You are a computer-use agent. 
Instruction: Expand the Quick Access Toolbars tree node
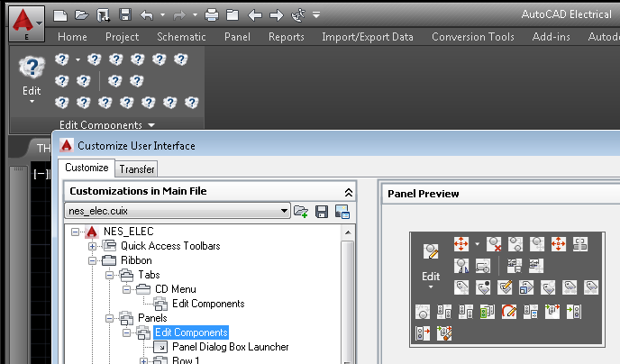click(92, 246)
